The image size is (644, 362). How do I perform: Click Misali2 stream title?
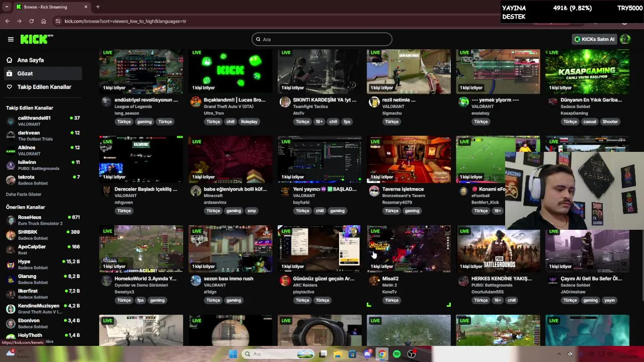[390, 279]
